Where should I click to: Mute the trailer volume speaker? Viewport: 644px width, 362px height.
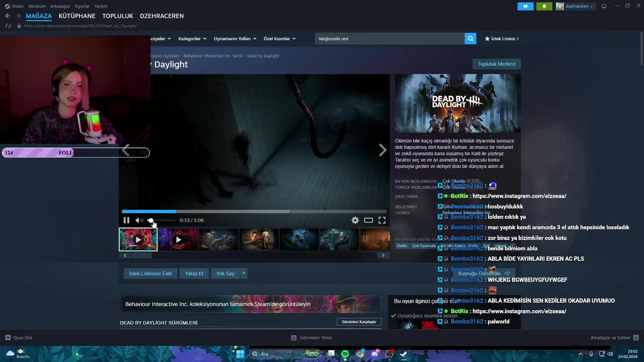tap(139, 220)
